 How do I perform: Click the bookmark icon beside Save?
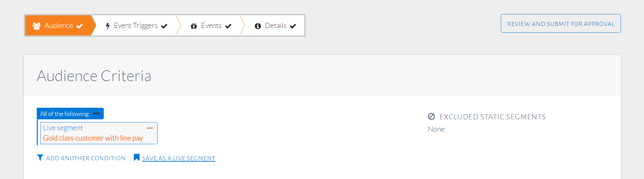tap(136, 158)
